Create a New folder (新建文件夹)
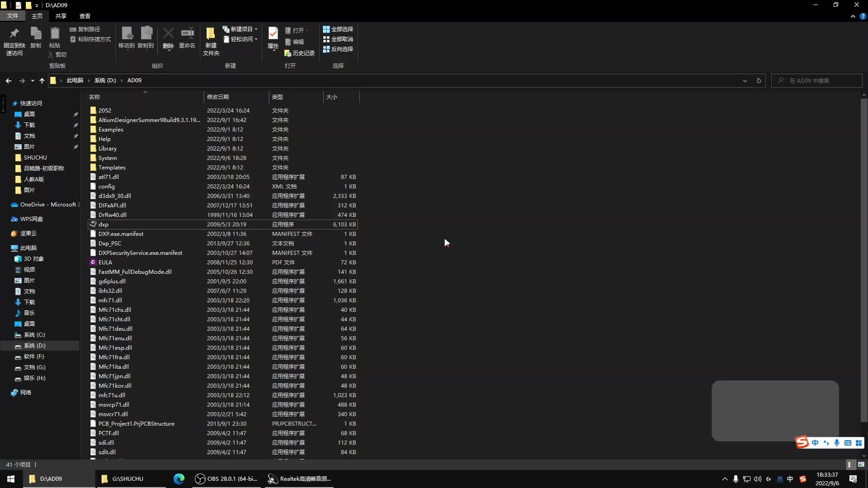The height and width of the screenshot is (488, 868). coord(211,41)
